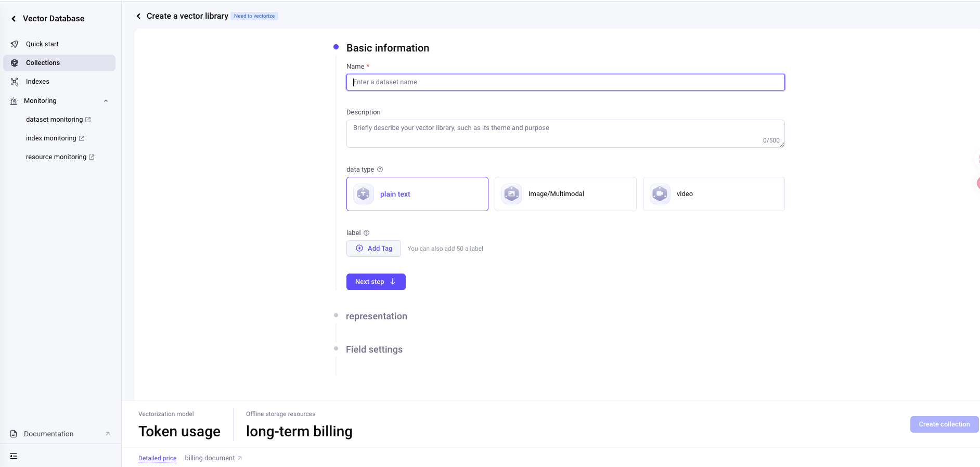This screenshot has height=467, width=980.
Task: Open Quick start from the sidebar
Action: 42,44
